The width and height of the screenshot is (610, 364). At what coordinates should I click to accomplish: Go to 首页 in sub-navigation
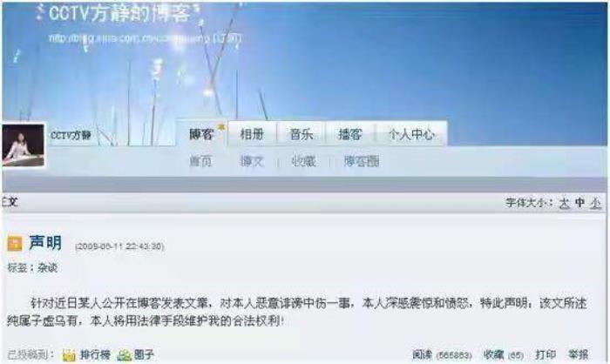[x=200, y=161]
